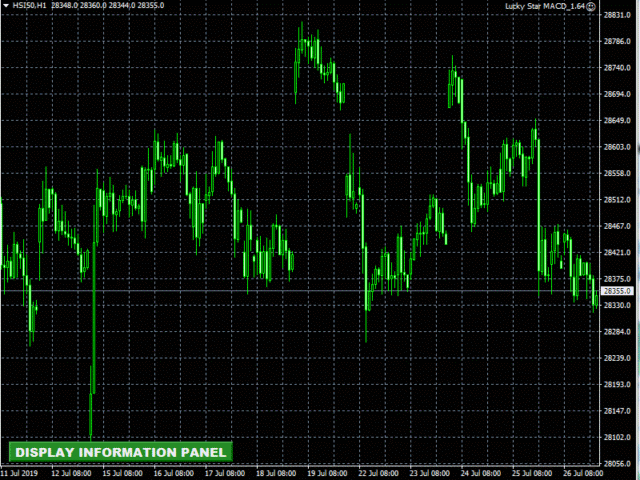Click the 28421.0 price scale label
Image resolution: width=640 pixels, height=480 pixels.
[x=617, y=253]
